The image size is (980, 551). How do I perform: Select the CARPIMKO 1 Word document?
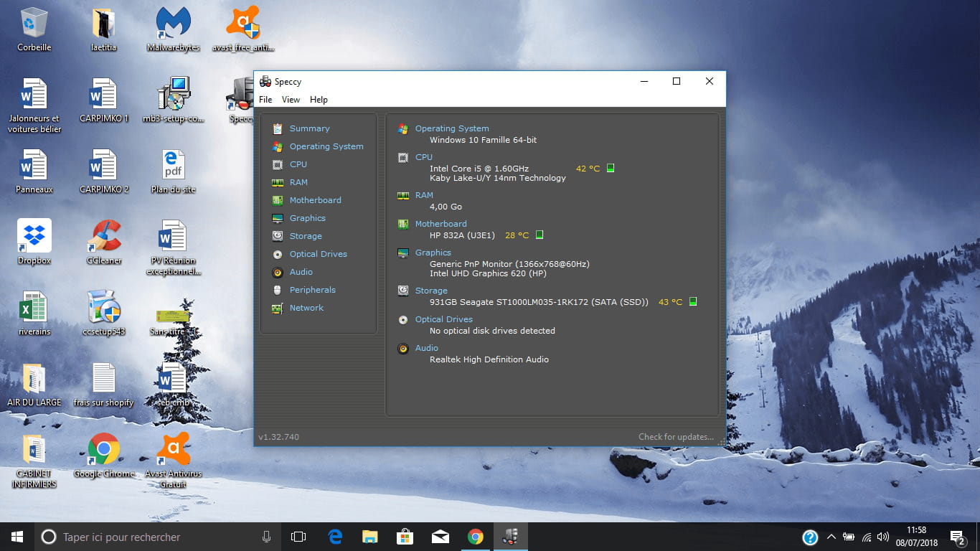104,100
